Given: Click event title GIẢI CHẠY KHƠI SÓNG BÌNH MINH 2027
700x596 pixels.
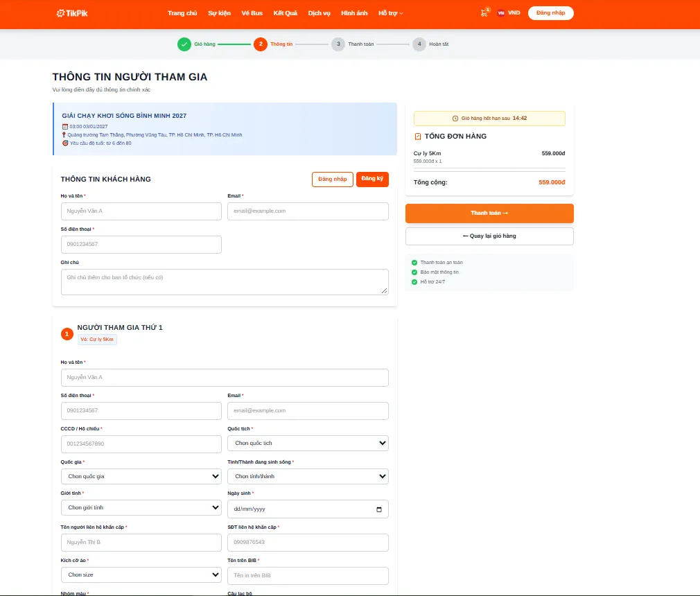Looking at the screenshot, I should pyautogui.click(x=124, y=116).
